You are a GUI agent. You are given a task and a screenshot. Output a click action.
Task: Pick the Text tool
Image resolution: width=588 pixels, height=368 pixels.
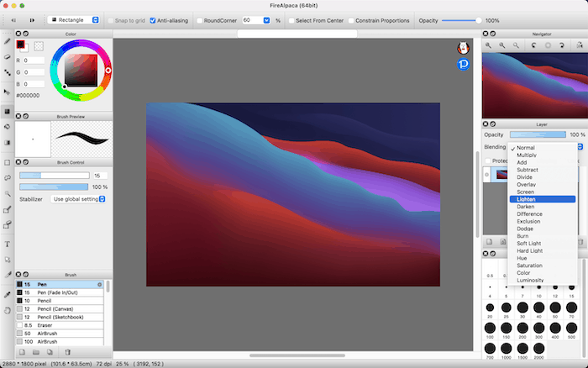pos(7,244)
